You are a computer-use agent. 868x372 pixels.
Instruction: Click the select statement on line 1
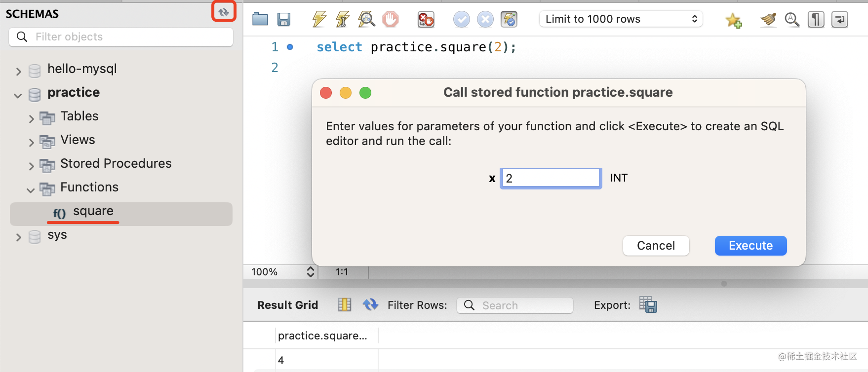[x=417, y=47]
